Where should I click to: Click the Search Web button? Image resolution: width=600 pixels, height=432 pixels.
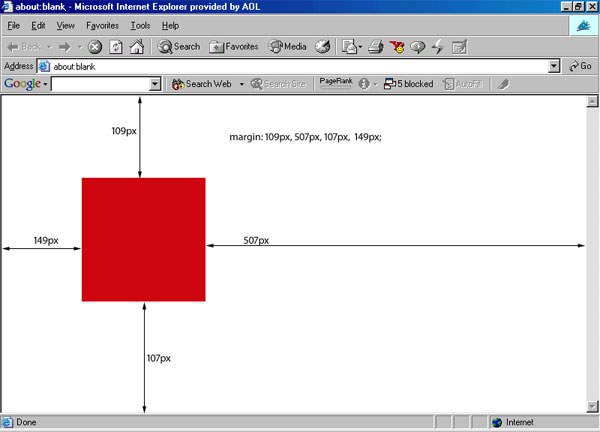(x=203, y=84)
